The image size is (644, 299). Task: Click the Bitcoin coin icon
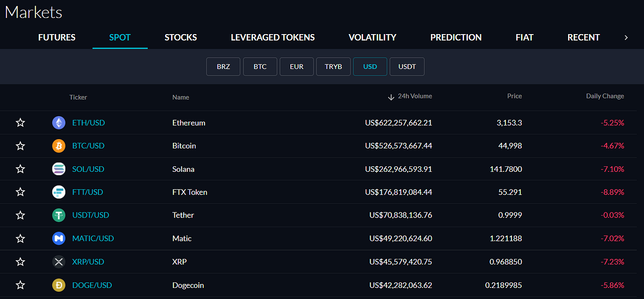(58, 146)
